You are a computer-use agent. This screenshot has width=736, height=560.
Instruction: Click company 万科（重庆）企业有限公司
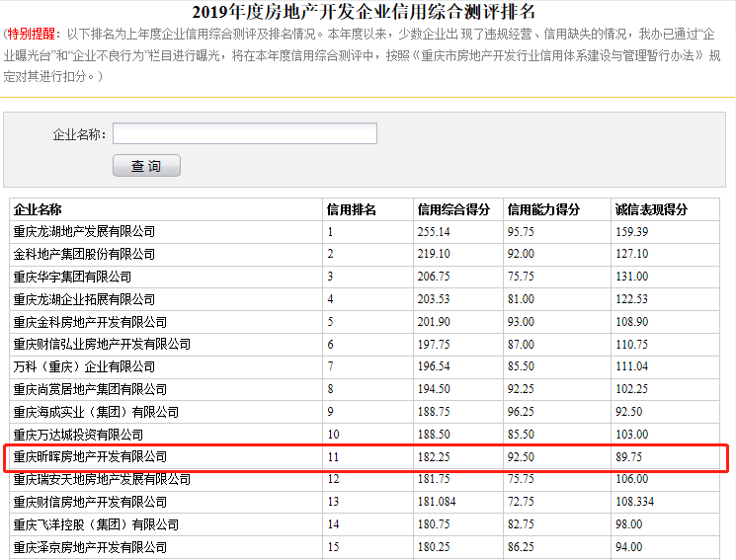(84, 366)
